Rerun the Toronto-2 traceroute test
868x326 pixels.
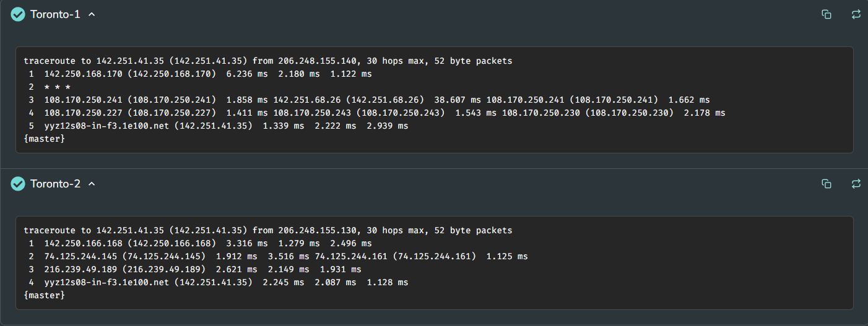click(856, 184)
